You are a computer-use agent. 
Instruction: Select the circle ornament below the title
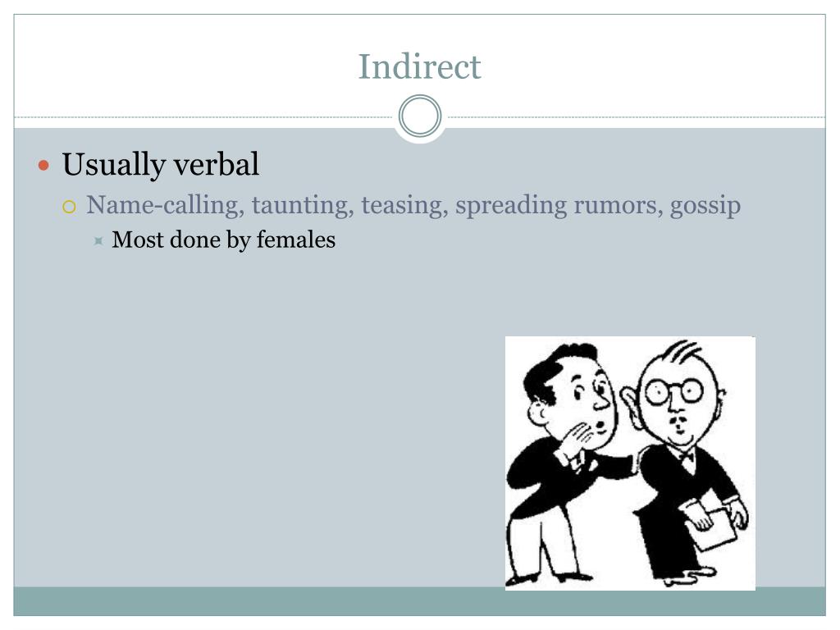(x=420, y=116)
